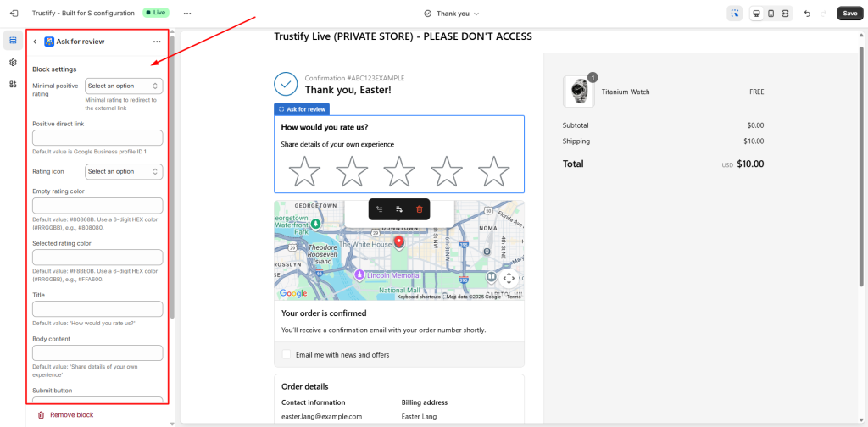The height and width of the screenshot is (427, 868).
Task: Click the Titanium Watch product name
Action: coord(626,91)
